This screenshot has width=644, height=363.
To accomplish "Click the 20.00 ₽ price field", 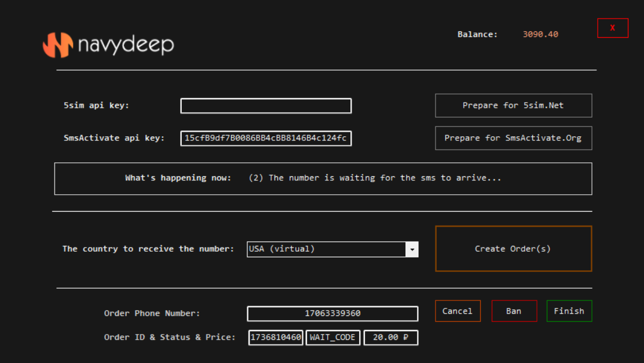I will [390, 337].
